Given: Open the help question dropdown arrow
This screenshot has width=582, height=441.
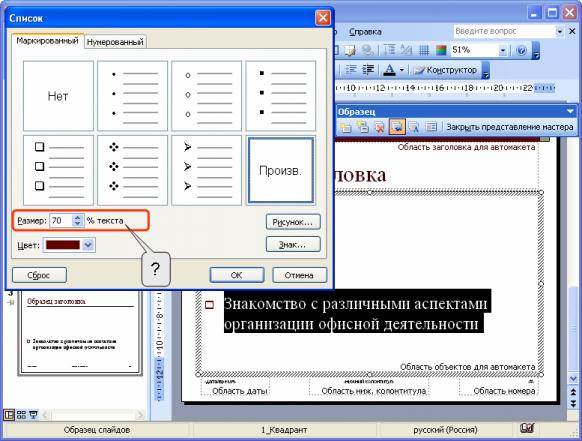Looking at the screenshot, I should tap(560, 32).
